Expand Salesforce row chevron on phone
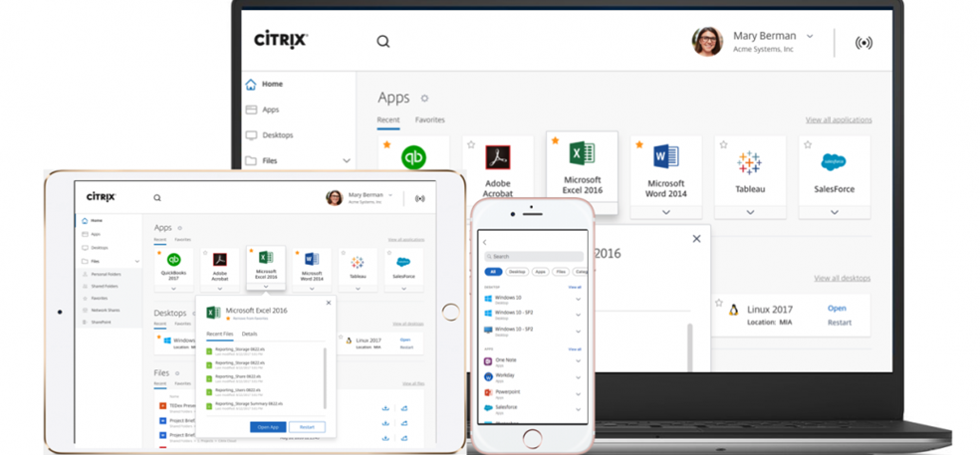 click(578, 409)
